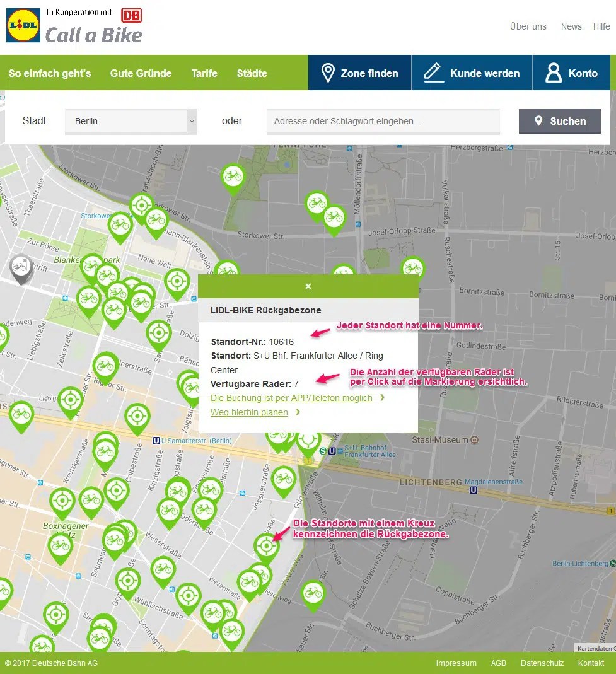This screenshot has width=616, height=674.
Task: Focus the Adresse oder Schlagwort input field
Action: [383, 121]
